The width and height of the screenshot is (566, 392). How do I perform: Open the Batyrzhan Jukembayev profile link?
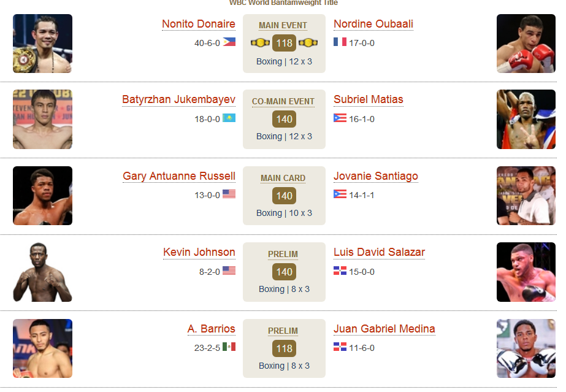point(178,99)
